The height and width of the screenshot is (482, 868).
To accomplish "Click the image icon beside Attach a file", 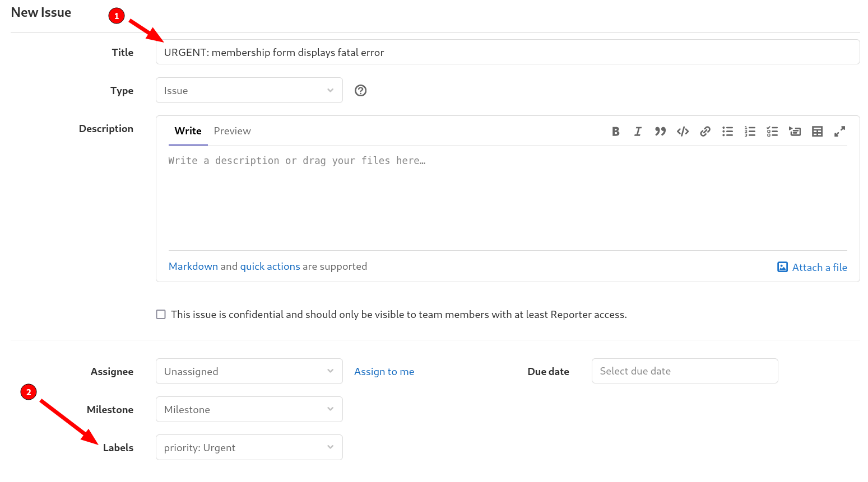I will (782, 267).
